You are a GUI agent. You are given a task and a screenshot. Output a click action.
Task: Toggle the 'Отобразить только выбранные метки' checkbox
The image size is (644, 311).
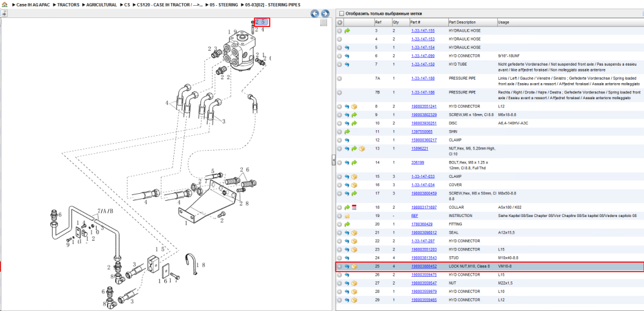[x=341, y=14]
